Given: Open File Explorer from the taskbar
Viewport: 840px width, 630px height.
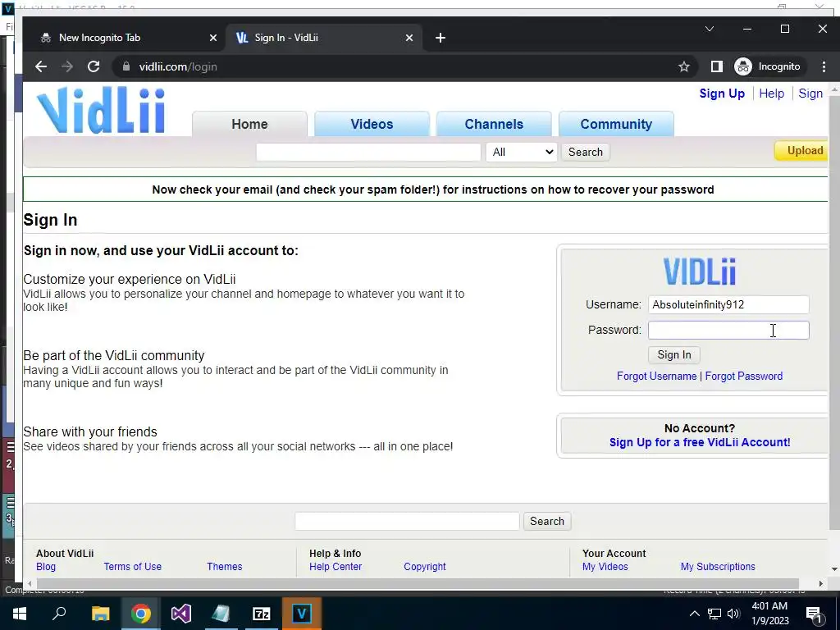Looking at the screenshot, I should tap(100, 614).
